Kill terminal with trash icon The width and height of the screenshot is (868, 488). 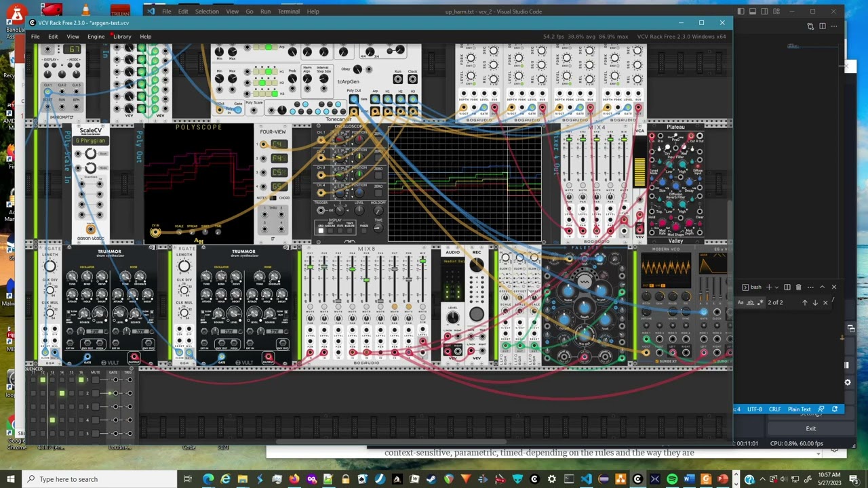[799, 287]
